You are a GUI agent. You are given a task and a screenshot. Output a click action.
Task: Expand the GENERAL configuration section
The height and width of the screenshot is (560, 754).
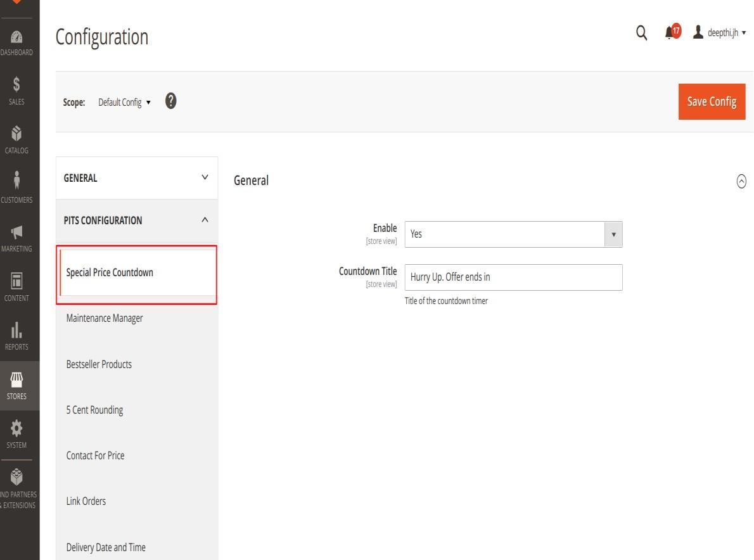pos(136,178)
